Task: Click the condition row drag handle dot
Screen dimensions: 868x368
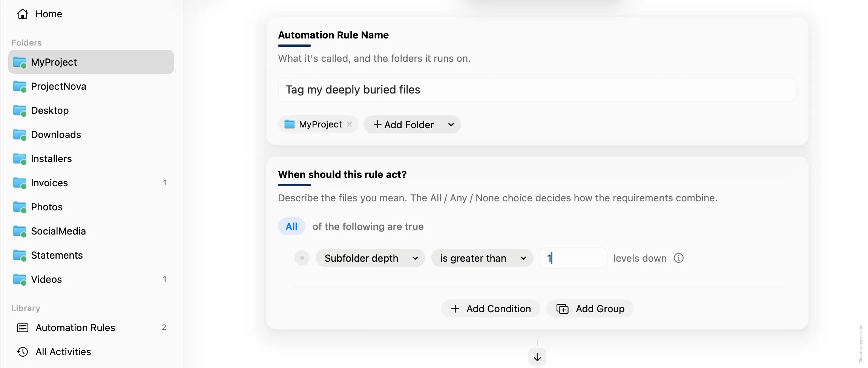Action: [302, 258]
